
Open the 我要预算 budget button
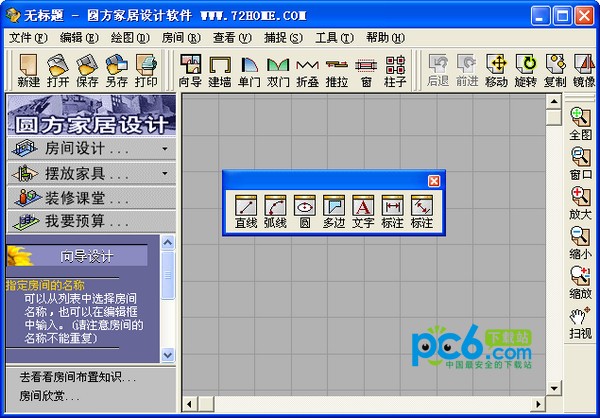91,221
